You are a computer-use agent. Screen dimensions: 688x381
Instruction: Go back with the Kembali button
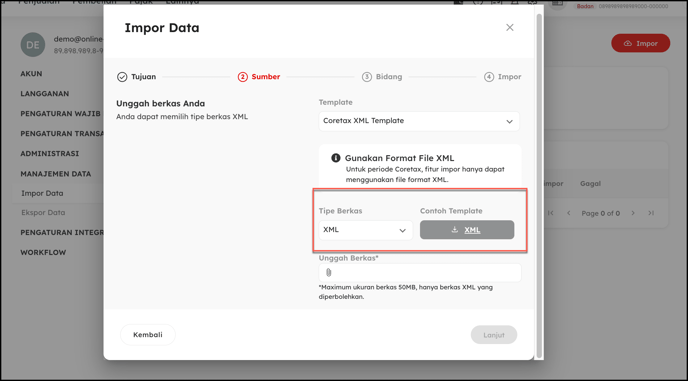(148, 334)
